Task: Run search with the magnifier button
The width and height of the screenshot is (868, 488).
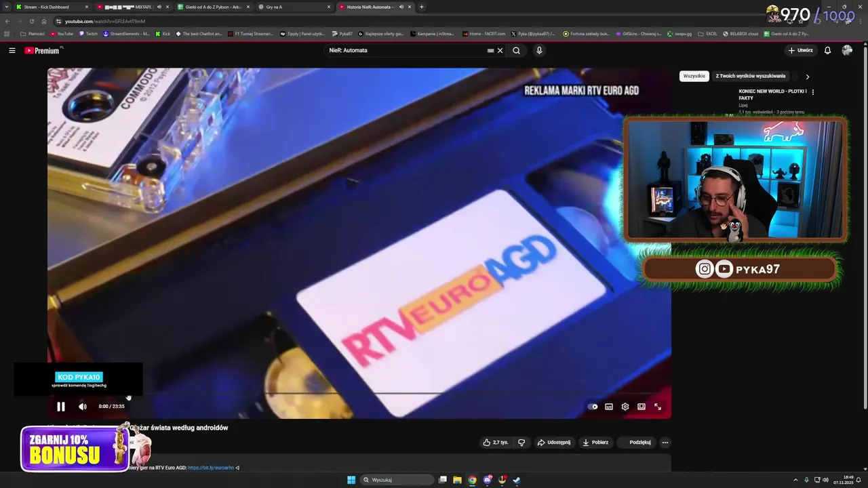Action: click(516, 50)
